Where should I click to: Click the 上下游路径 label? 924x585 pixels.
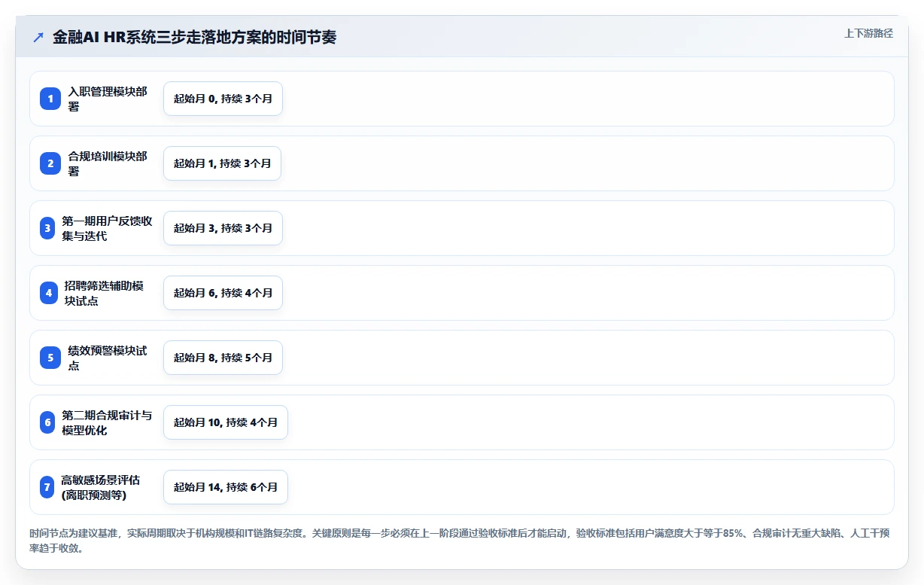point(868,33)
